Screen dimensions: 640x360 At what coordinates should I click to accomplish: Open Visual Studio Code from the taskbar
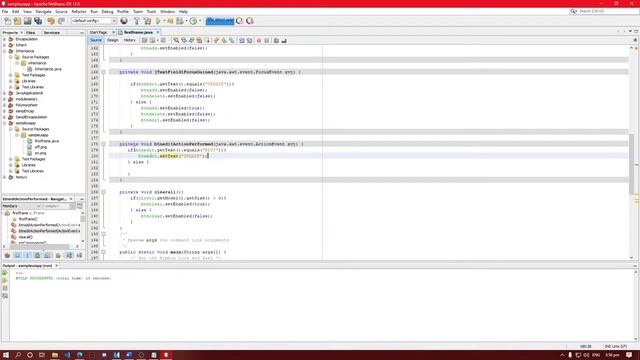coord(67,355)
